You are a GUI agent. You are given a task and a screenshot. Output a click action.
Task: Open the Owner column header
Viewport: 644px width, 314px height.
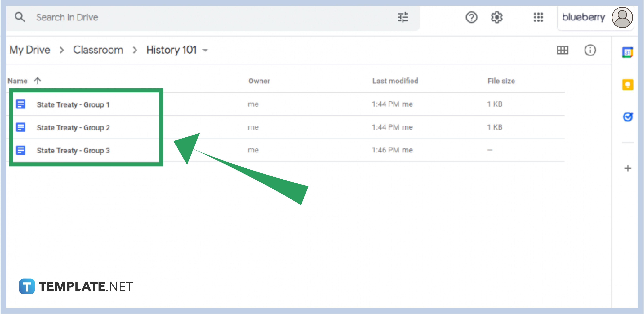[x=259, y=81]
